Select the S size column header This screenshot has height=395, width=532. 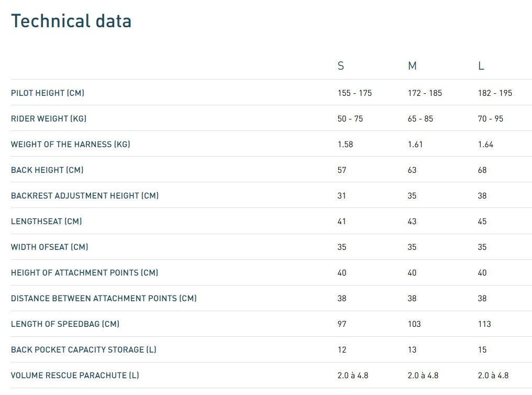(x=341, y=66)
